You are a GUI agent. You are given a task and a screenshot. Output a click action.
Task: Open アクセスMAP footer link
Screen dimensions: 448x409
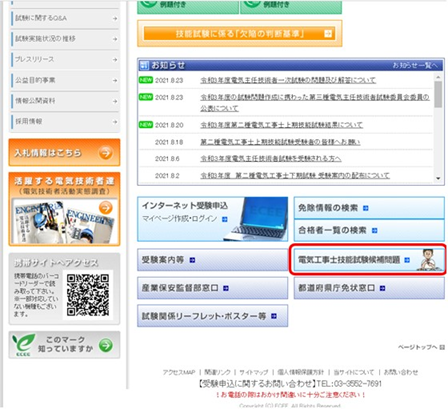(x=179, y=372)
